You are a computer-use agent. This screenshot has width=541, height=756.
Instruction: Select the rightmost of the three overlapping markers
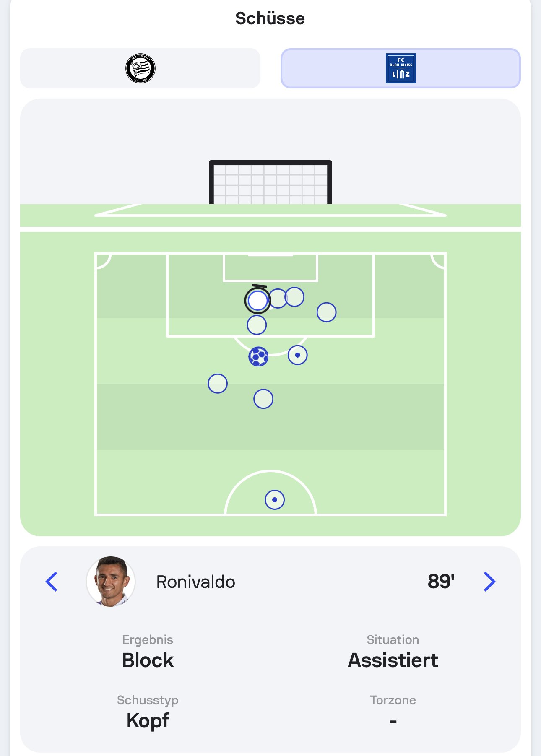[x=295, y=297]
